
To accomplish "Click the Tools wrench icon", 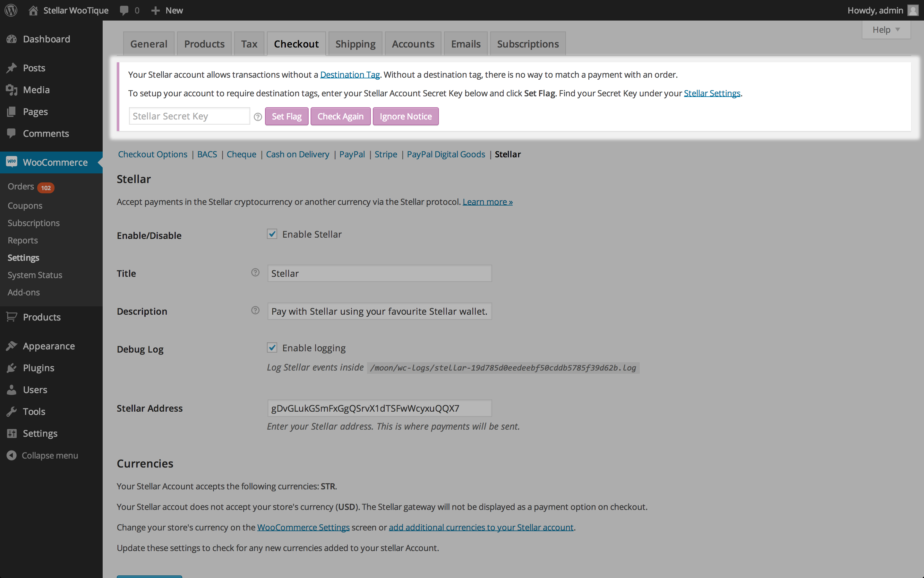I will (x=12, y=411).
